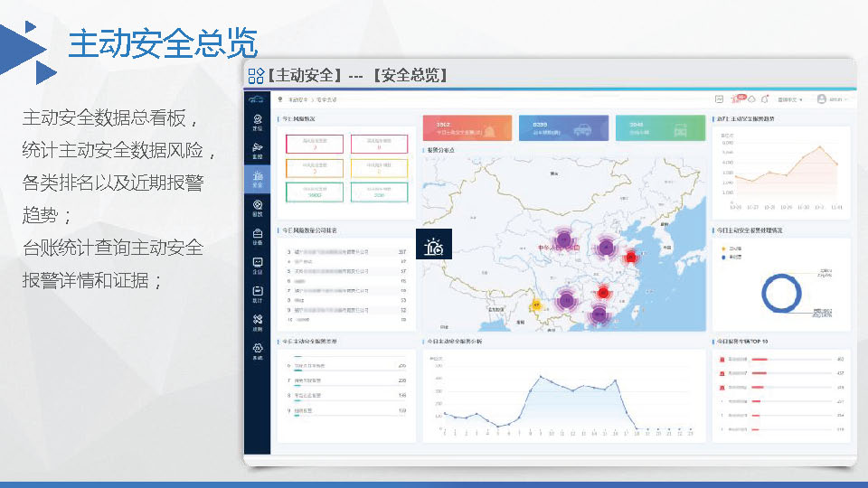Open the wrench tools sidebar icon
Viewport: 868px width, 488px height.
[258, 323]
